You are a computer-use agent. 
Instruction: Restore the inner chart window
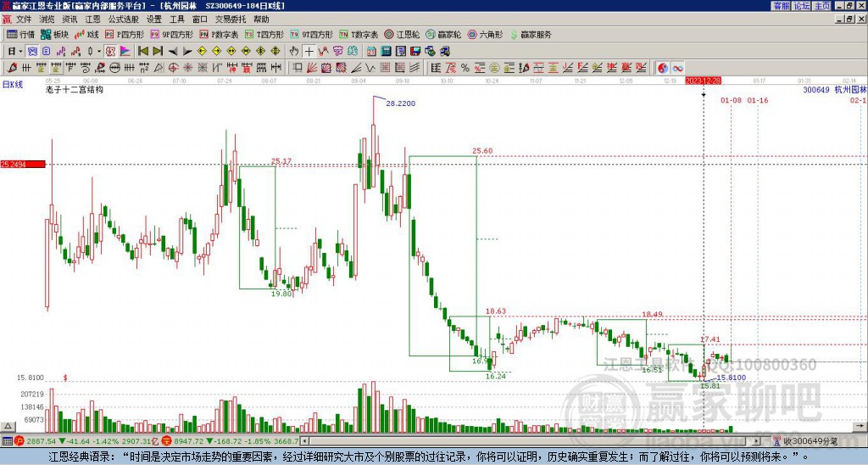851,20
